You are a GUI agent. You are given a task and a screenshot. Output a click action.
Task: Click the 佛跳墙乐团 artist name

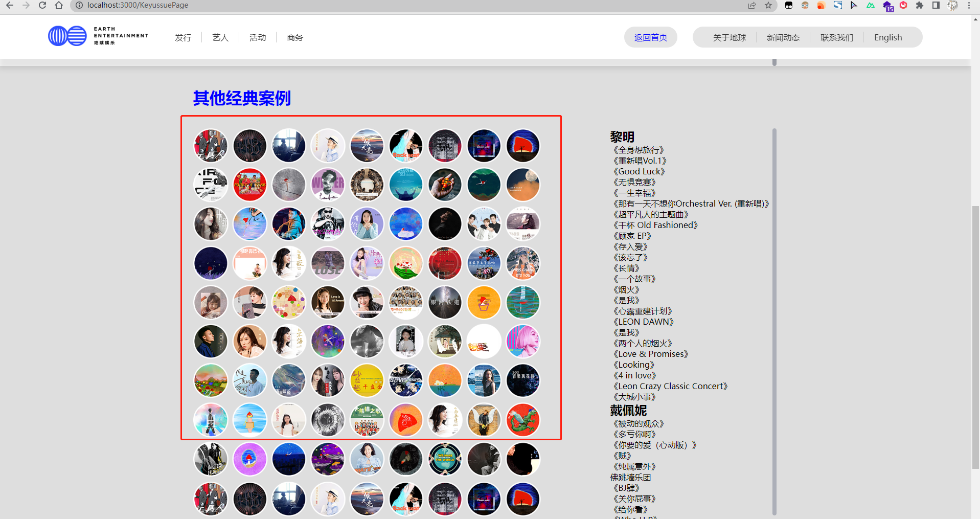631,477
